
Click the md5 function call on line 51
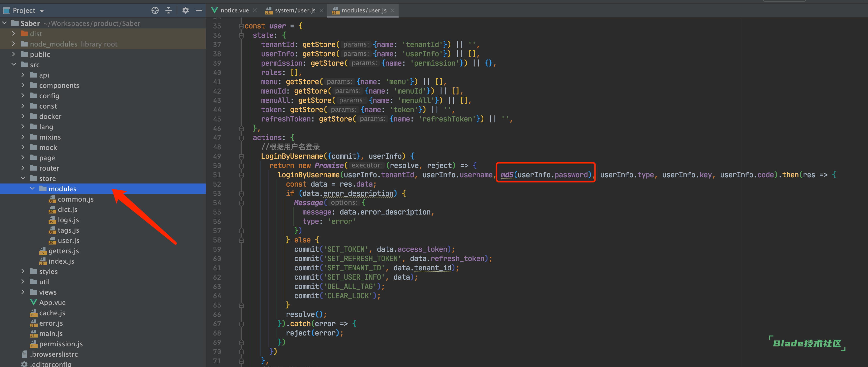pyautogui.click(x=506, y=174)
